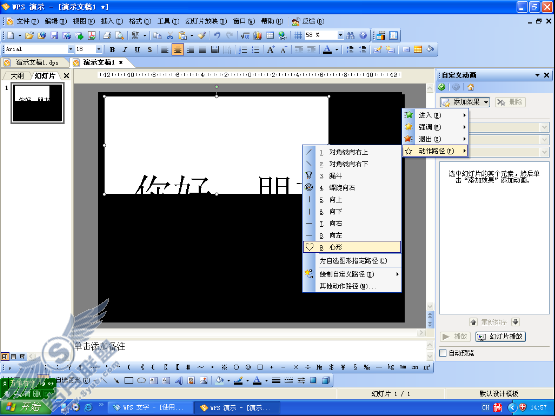Select the Heart shape motion path
The width and height of the screenshot is (555, 416).
coord(352,247)
